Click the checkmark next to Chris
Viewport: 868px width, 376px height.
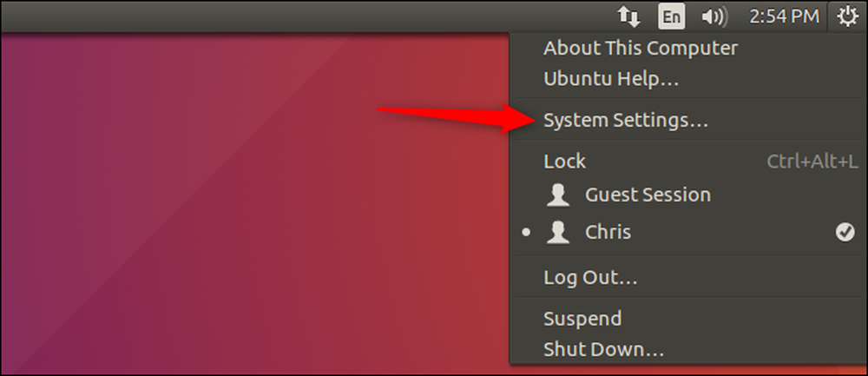click(845, 233)
